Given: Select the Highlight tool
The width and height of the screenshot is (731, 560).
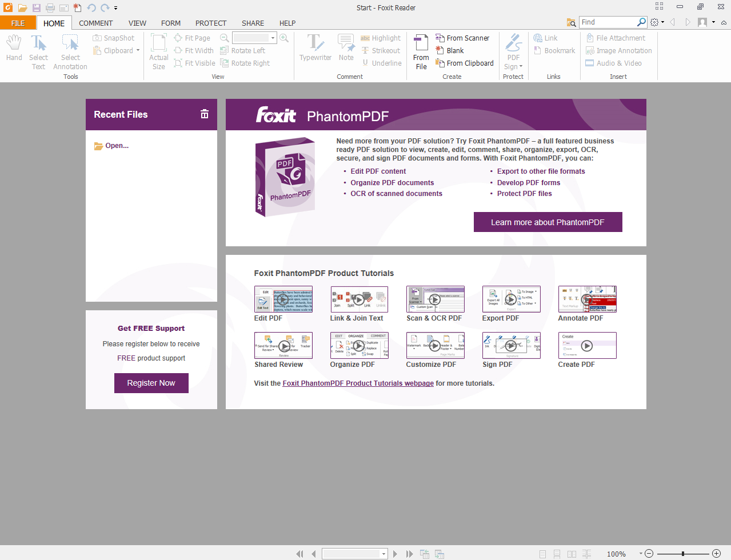Looking at the screenshot, I should (381, 38).
